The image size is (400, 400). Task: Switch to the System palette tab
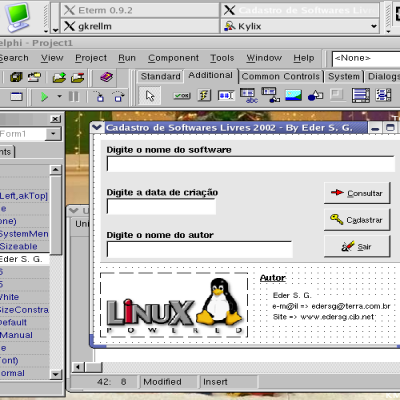tap(344, 76)
